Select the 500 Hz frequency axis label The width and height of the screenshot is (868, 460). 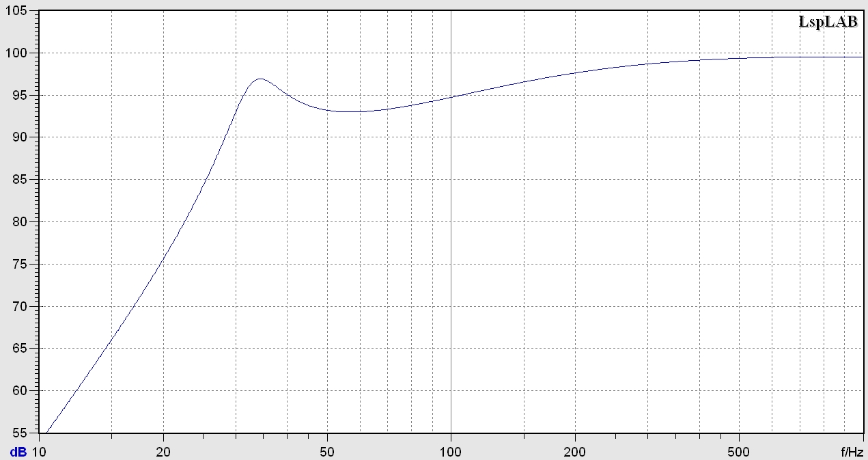(739, 452)
